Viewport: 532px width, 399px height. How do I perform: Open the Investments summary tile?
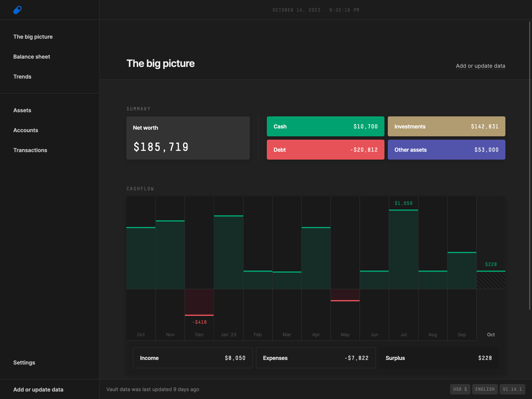pyautogui.click(x=446, y=126)
